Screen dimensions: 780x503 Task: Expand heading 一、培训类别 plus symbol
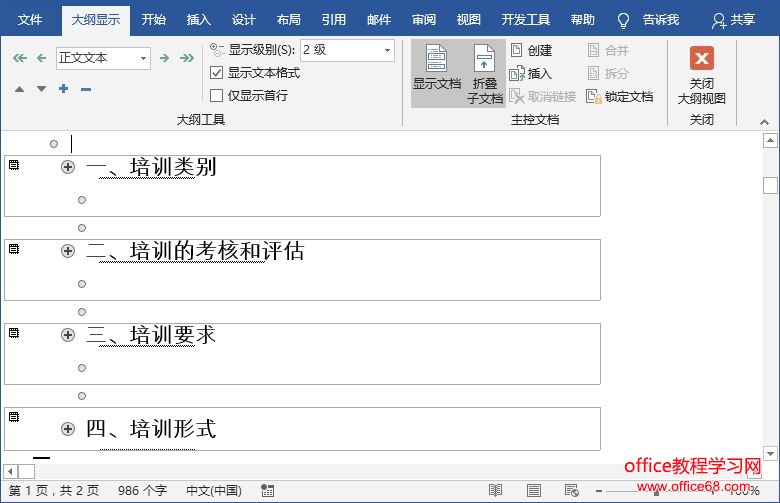point(68,167)
